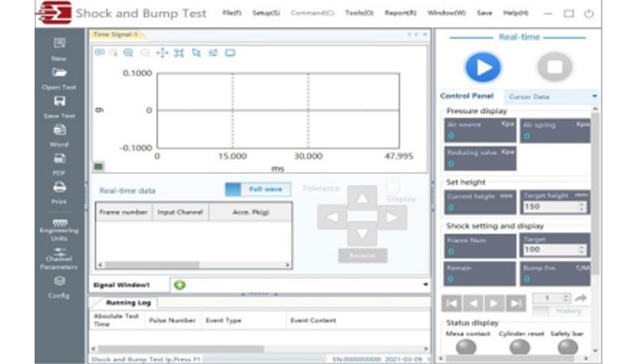Screen dimensions: 637x364
Task: Open the Report(R) menu
Action: click(x=400, y=14)
